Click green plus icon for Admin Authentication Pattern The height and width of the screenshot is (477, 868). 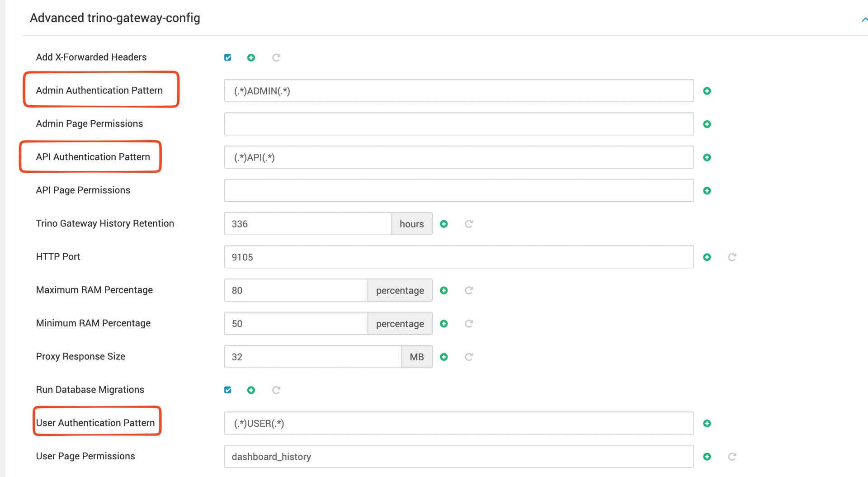click(x=707, y=91)
